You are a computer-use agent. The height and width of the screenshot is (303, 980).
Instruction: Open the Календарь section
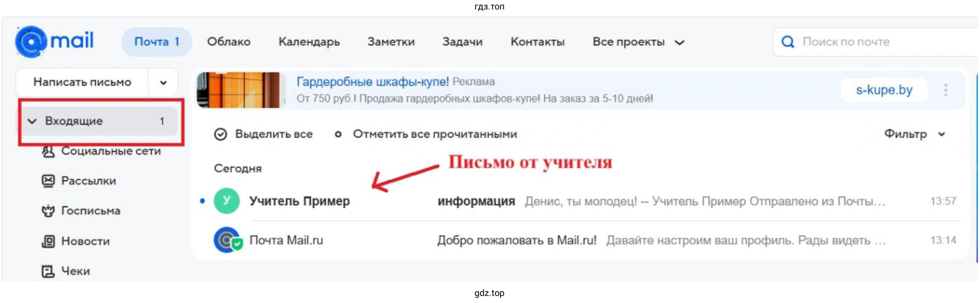(309, 42)
